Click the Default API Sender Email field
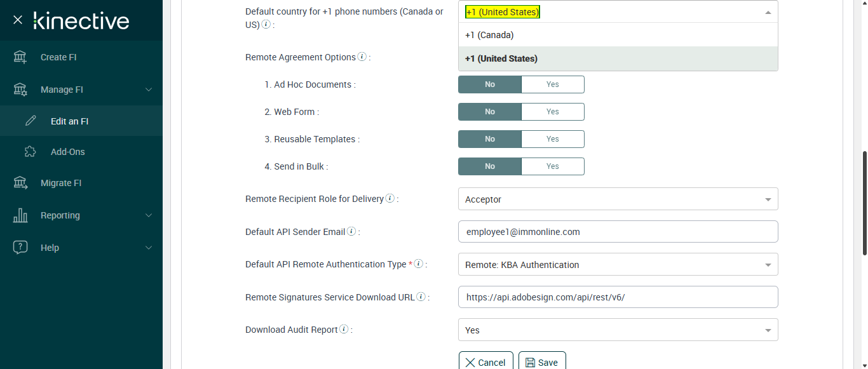The height and width of the screenshot is (369, 868). [618, 232]
